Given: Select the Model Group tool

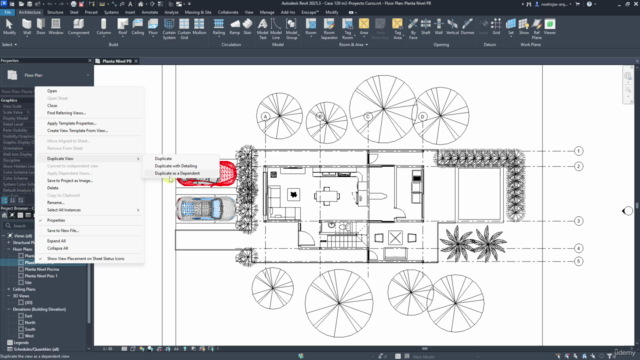Looking at the screenshot, I should 291,29.
